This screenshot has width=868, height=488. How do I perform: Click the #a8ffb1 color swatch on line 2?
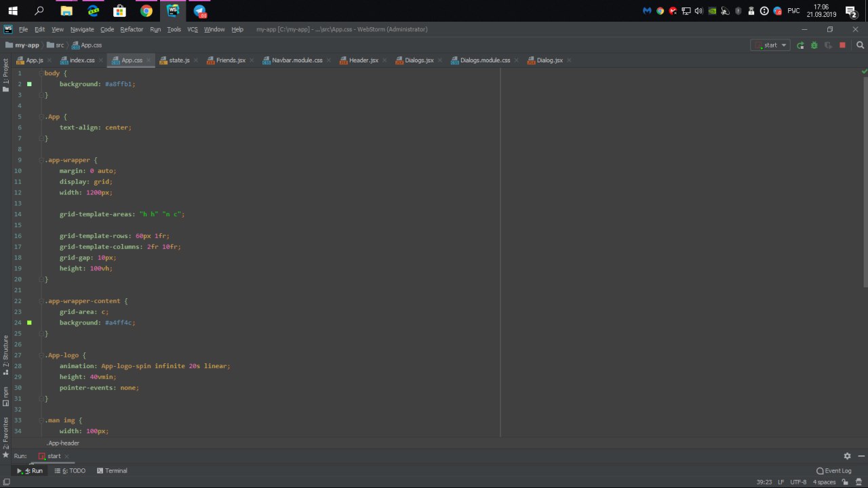29,84
